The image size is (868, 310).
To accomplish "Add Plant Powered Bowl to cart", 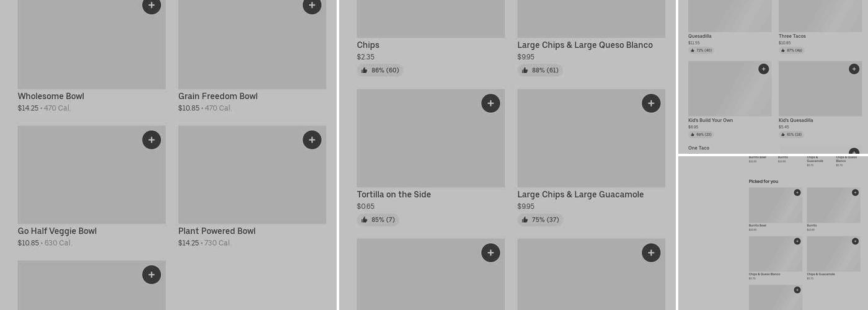I will 312,140.
